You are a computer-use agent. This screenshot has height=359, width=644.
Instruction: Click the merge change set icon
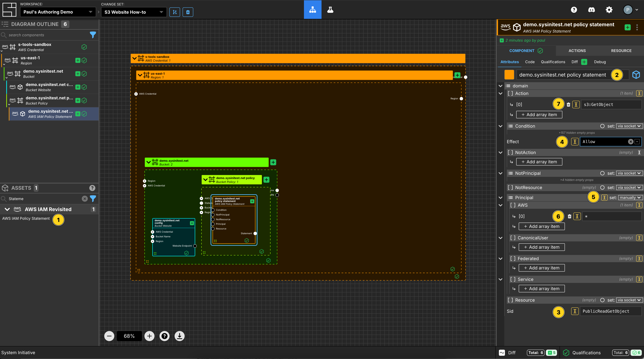(x=175, y=12)
